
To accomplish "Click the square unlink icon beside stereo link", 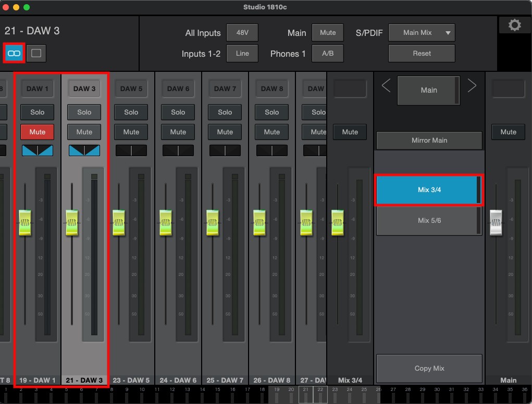I will 36,53.
